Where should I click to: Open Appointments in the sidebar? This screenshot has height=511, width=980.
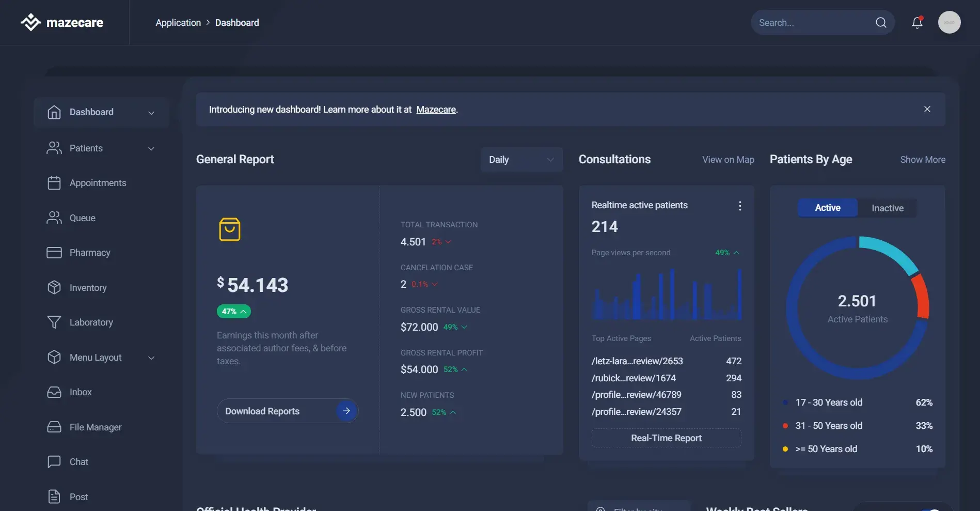[98, 183]
